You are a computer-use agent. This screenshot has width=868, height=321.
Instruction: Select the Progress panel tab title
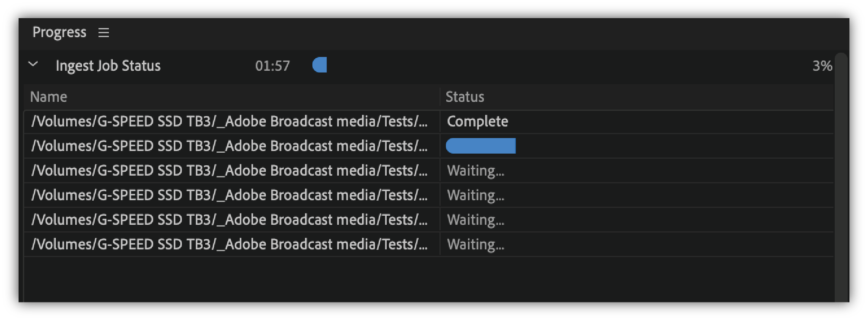(x=60, y=32)
